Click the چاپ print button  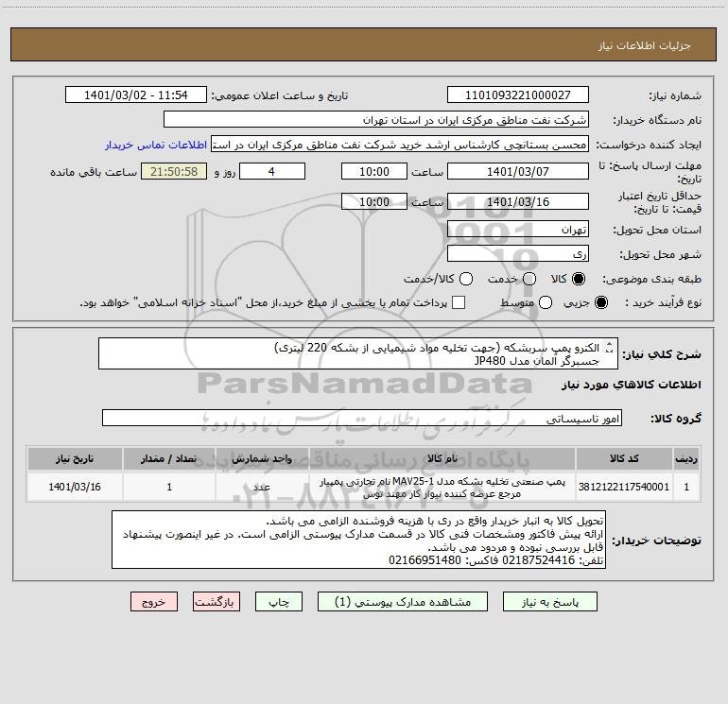[279, 602]
